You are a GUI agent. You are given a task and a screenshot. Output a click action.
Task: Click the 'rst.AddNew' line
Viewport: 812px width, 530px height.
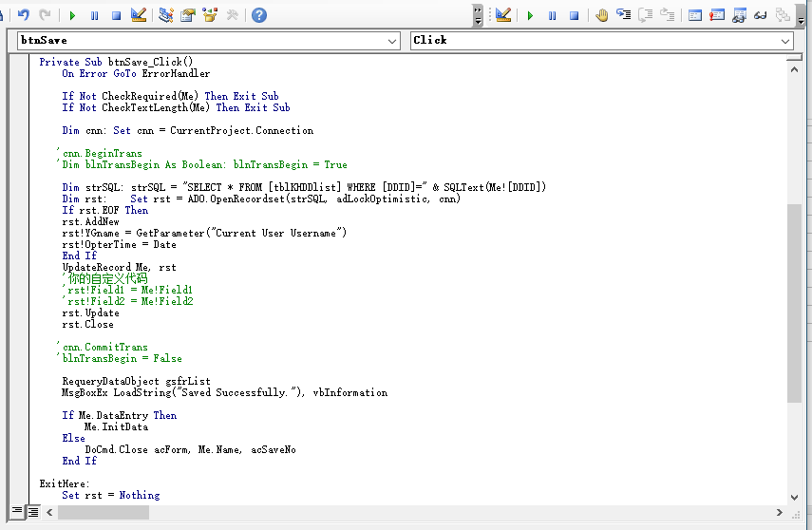coord(90,221)
